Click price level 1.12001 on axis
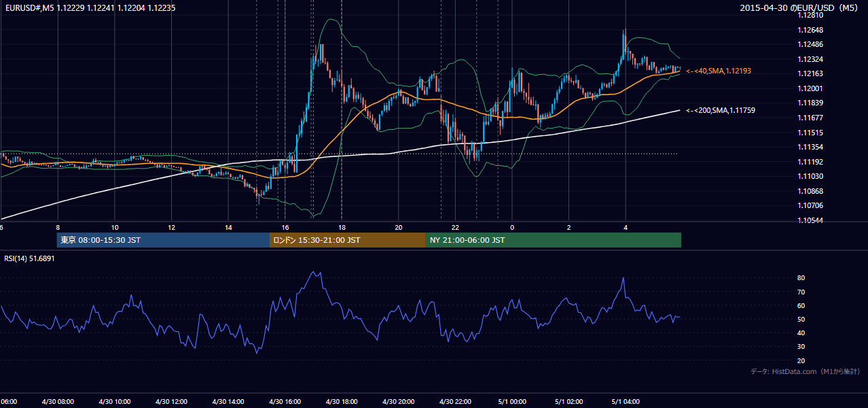The height and width of the screenshot is (408, 868). coord(810,88)
